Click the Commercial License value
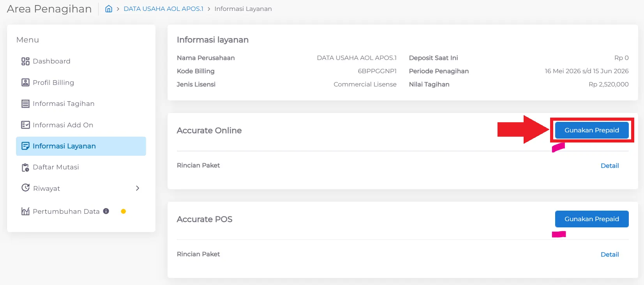This screenshot has width=644, height=285. coord(365,84)
